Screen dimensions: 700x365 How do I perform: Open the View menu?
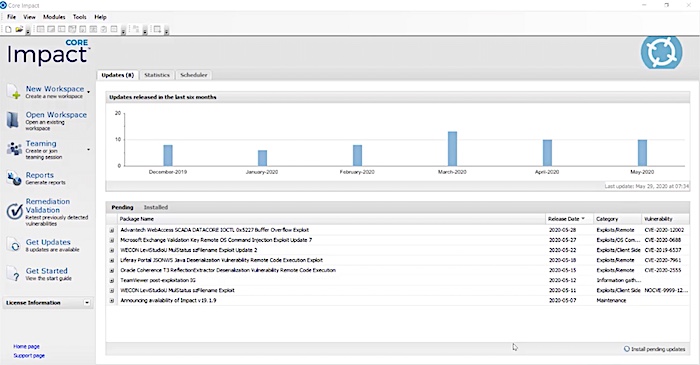click(x=29, y=17)
